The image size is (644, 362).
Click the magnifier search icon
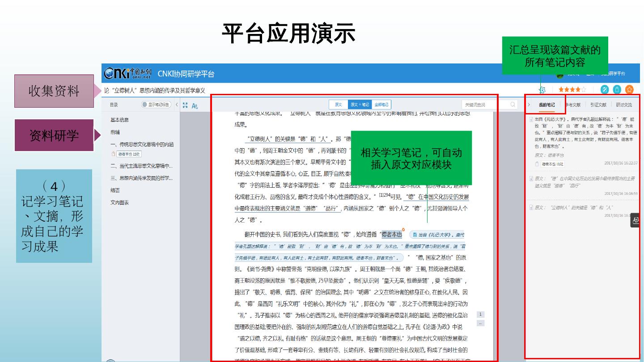(x=513, y=105)
